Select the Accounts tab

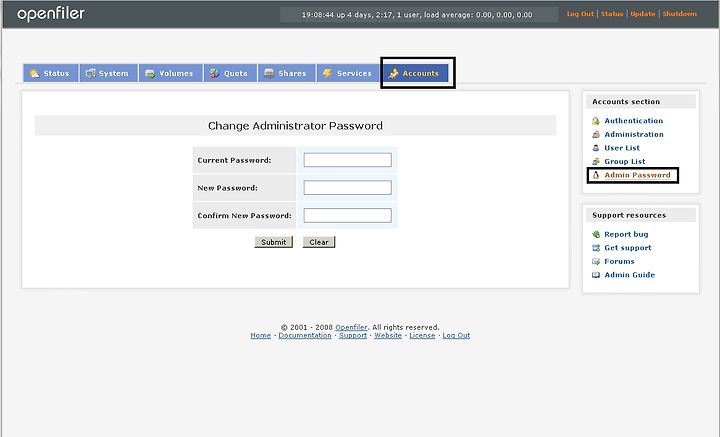click(x=416, y=73)
